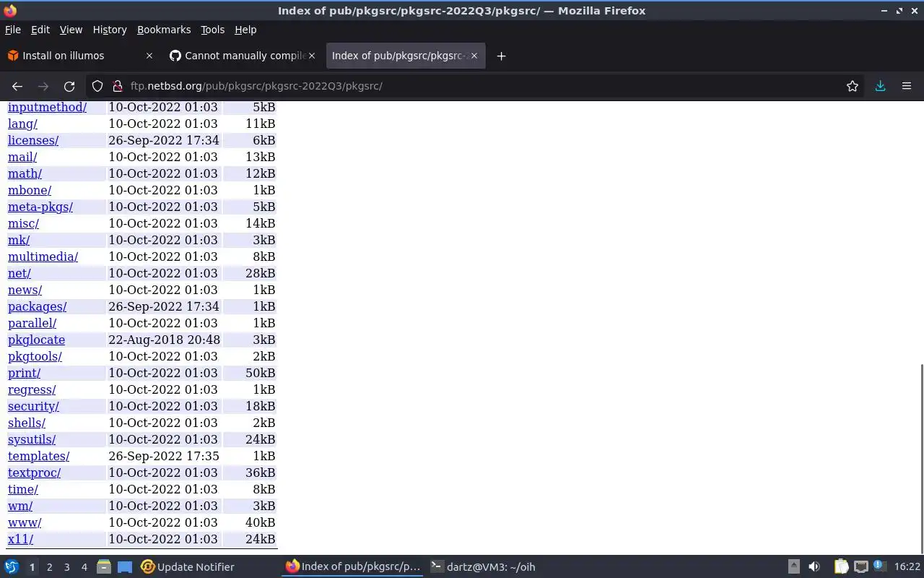
Task: Close the 'Index of pub/pkgsrc' tab
Action: (474, 56)
